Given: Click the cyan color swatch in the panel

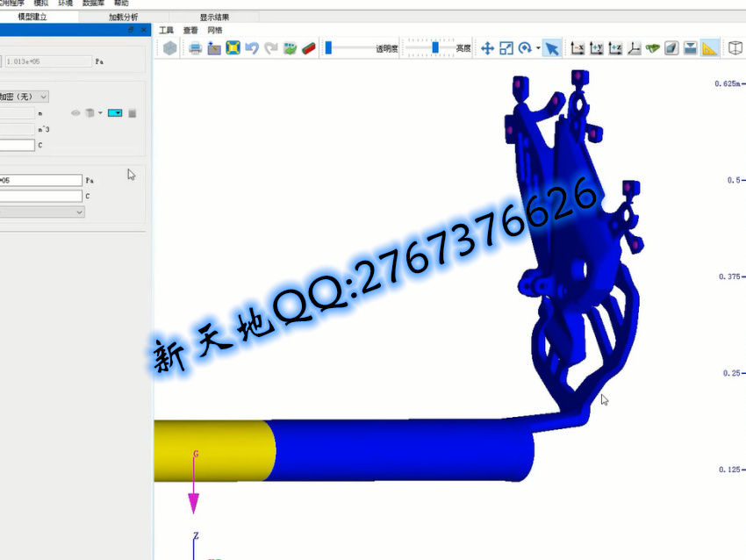Looking at the screenshot, I should tap(114, 113).
